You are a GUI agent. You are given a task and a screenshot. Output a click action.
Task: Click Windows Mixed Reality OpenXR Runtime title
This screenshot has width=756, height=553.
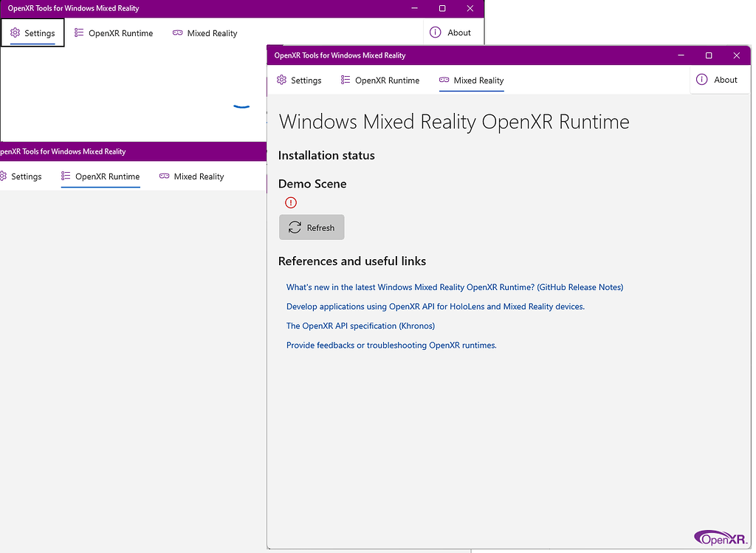click(x=454, y=122)
